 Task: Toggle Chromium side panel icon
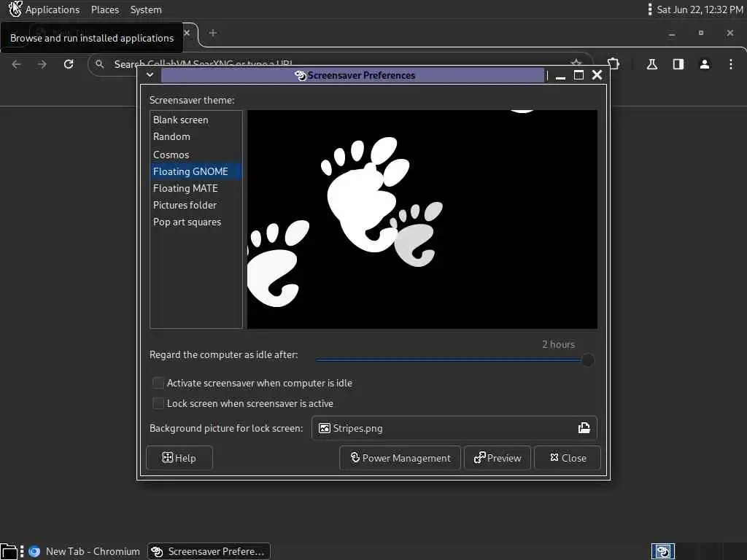coord(678,64)
